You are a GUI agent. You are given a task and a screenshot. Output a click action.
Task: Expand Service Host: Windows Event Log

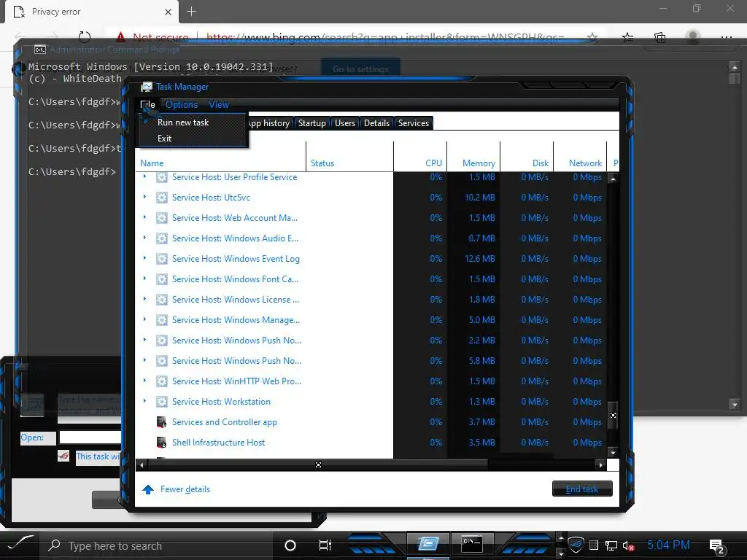[144, 258]
